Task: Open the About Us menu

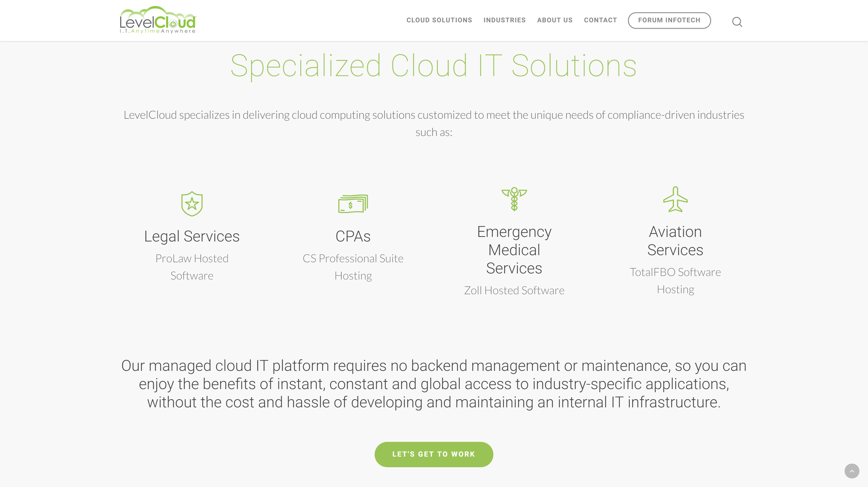Action: pos(555,20)
